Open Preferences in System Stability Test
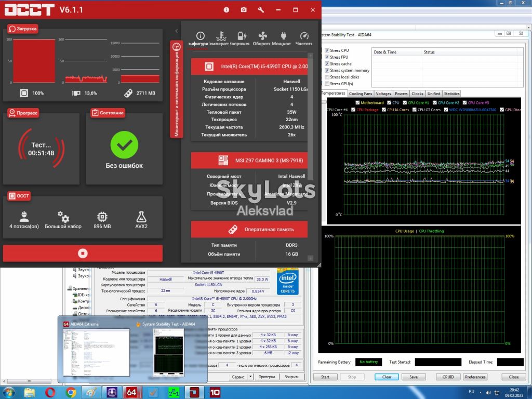 coord(475,377)
